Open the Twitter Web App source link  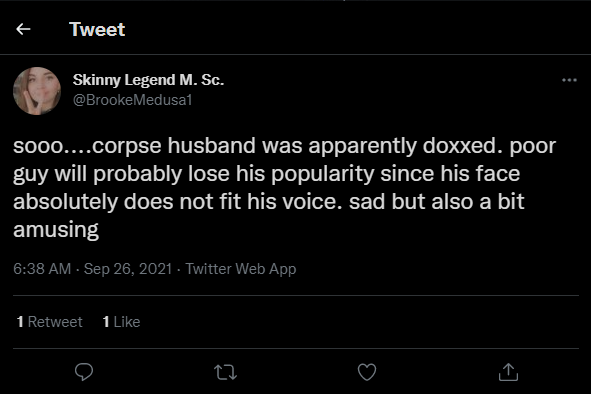(241, 269)
